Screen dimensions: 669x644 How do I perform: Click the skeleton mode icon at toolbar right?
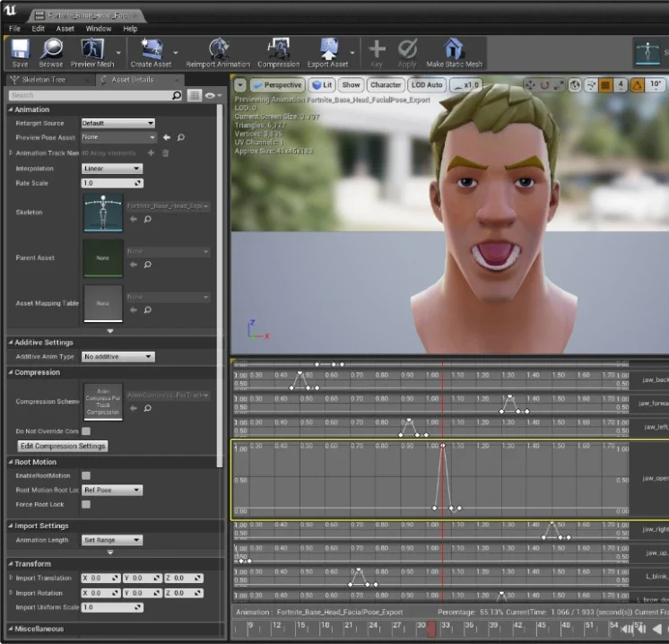click(647, 52)
